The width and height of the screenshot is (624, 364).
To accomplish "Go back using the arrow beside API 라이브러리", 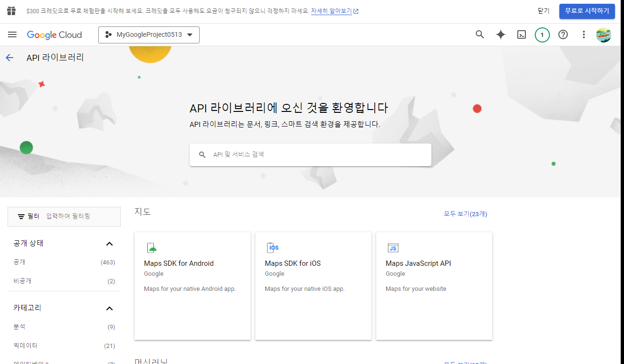I will click(x=9, y=58).
